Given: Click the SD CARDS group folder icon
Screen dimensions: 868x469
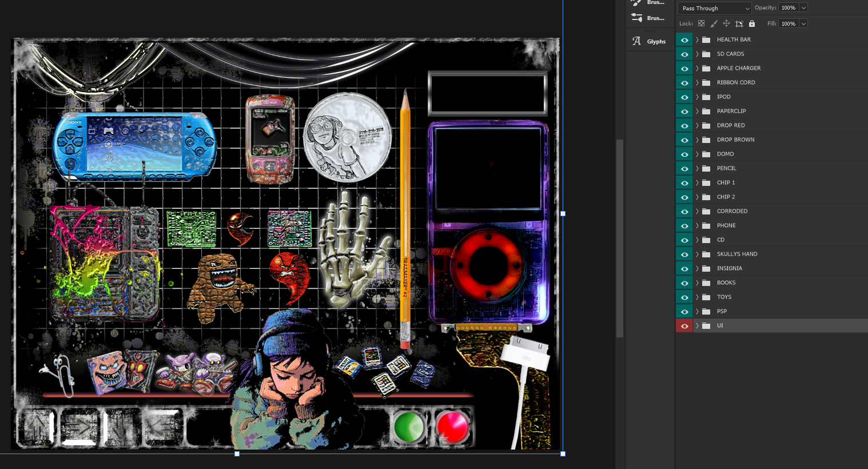Looking at the screenshot, I should [x=706, y=54].
